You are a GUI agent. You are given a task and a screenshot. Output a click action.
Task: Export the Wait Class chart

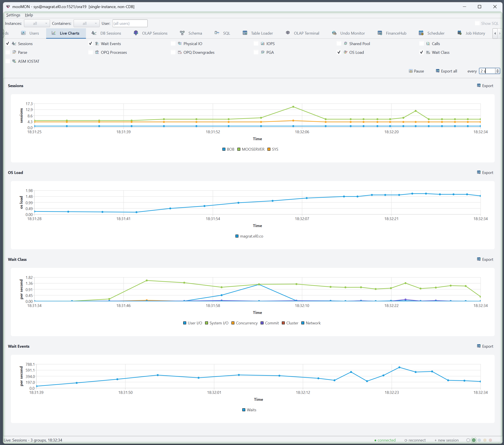pos(485,259)
